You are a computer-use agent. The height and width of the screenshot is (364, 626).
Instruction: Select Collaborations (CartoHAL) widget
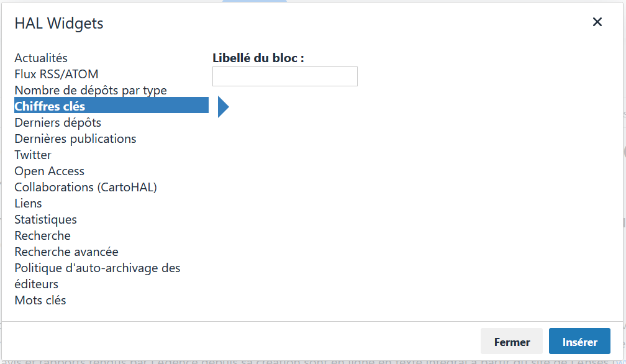tap(85, 187)
